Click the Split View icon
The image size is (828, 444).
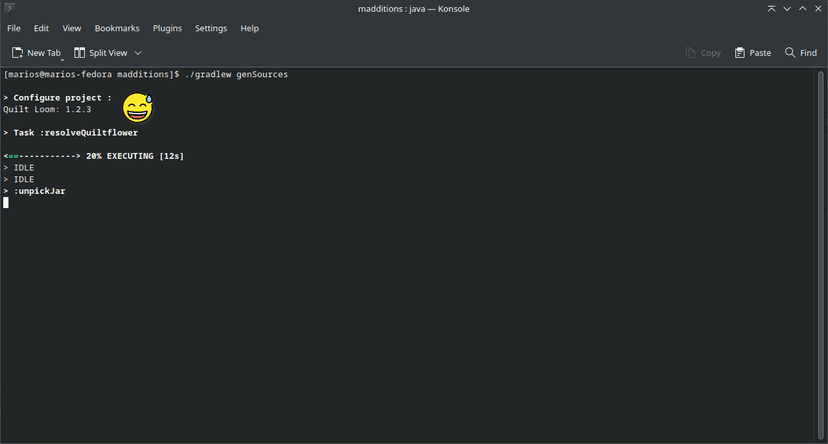coord(79,53)
